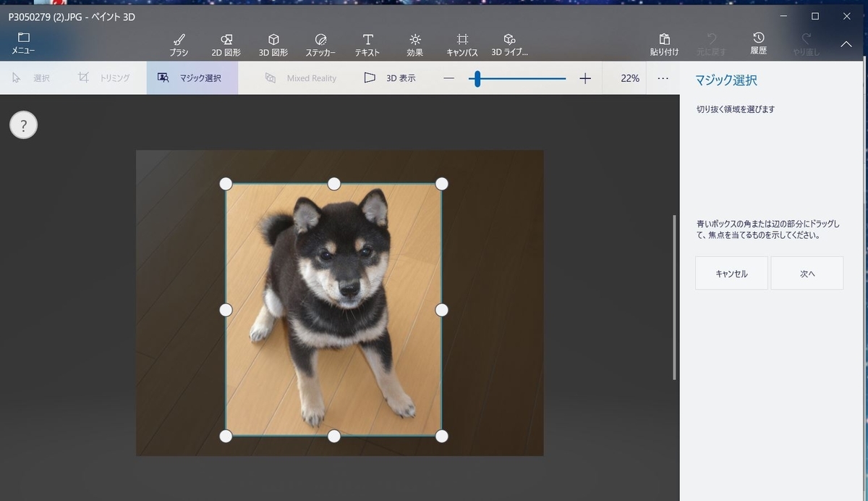Image resolution: width=868 pixels, height=501 pixels.
Task: Click the canvas vertical scrollbar
Action: [674, 297]
